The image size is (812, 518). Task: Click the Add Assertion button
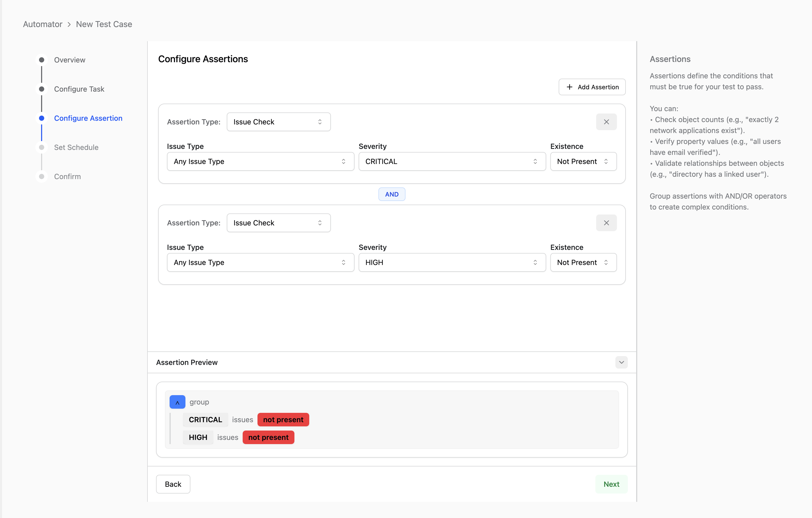pos(592,87)
